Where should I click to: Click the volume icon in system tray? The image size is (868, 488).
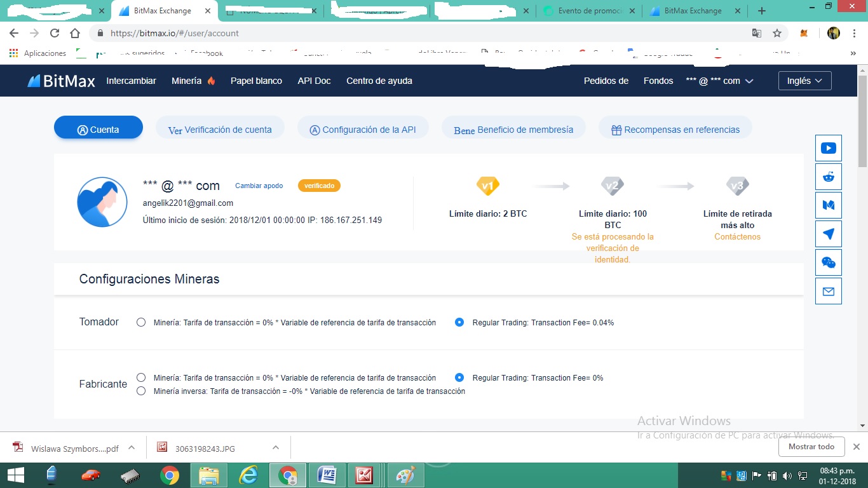787,475
